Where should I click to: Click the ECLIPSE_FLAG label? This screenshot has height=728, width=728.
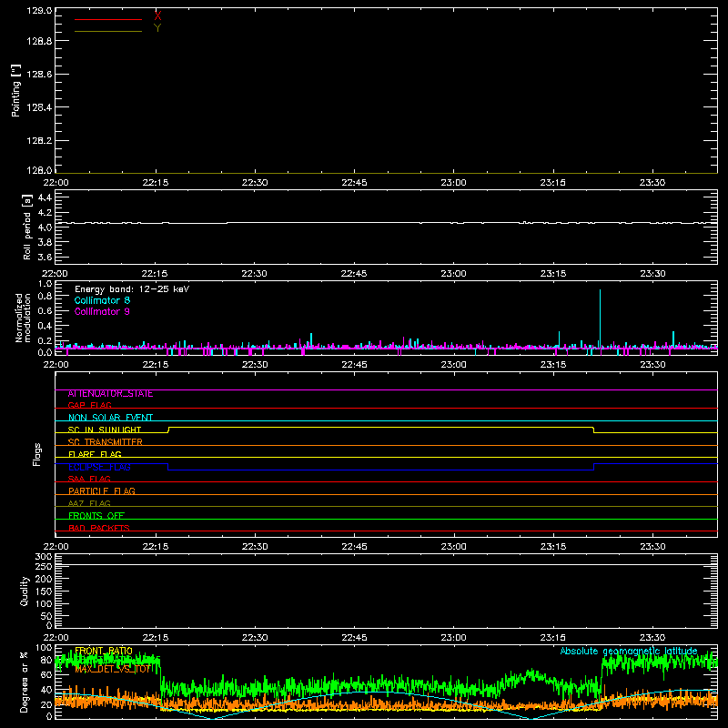pyautogui.click(x=99, y=467)
